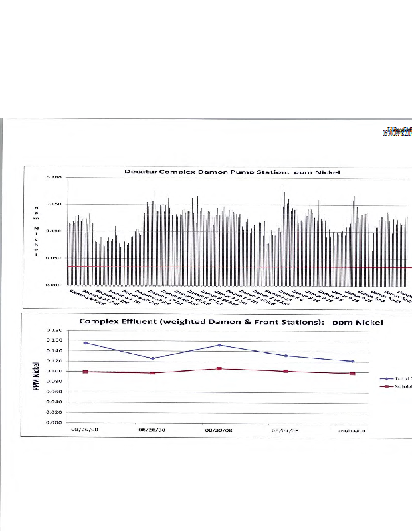
Task: Select the Total data point on 08/28/08
Action: coord(152,358)
